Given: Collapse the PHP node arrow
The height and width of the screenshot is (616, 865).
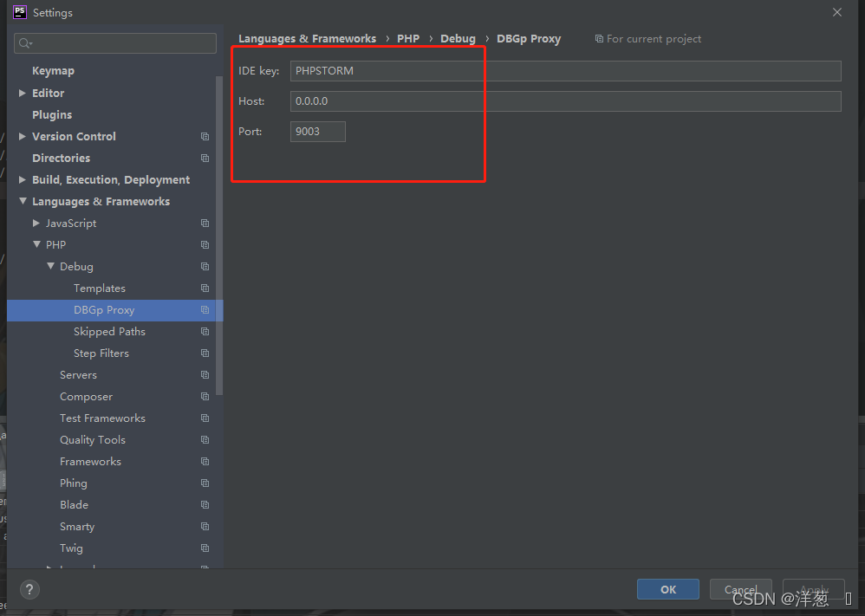Looking at the screenshot, I should [x=36, y=244].
